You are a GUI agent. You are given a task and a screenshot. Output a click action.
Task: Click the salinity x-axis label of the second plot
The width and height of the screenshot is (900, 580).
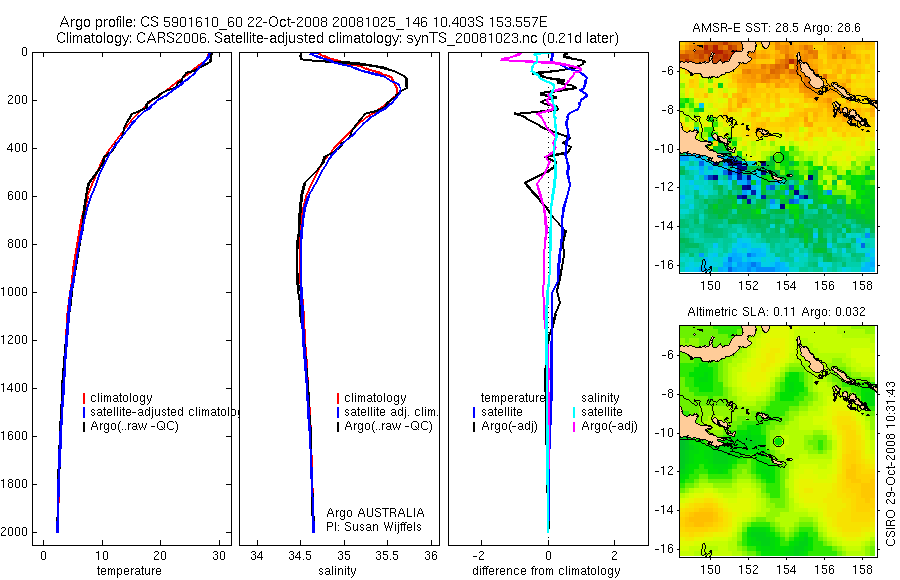click(337, 571)
